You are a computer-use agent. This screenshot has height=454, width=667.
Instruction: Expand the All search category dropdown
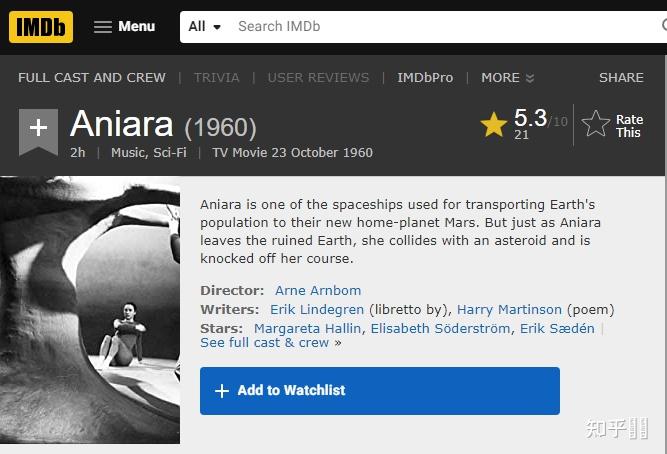point(204,27)
